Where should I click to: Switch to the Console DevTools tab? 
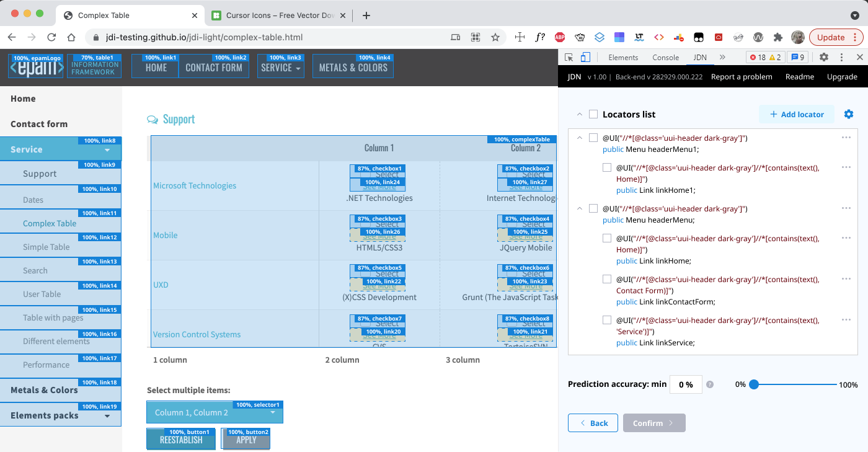coord(665,57)
